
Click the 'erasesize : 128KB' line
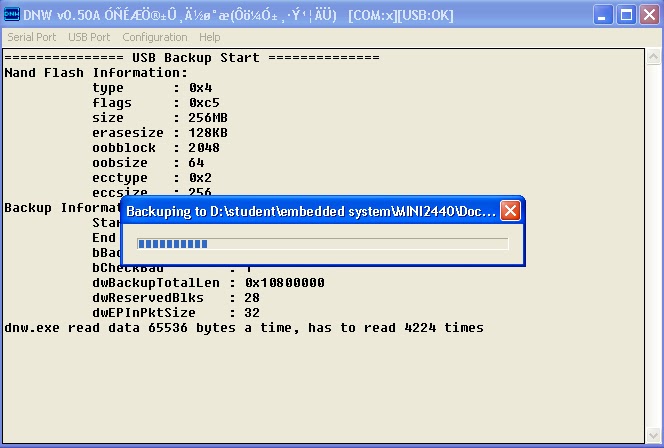coord(160,133)
